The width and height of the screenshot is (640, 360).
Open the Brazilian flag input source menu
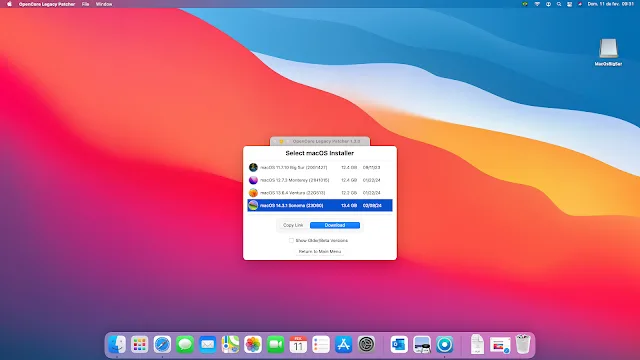click(x=525, y=4)
